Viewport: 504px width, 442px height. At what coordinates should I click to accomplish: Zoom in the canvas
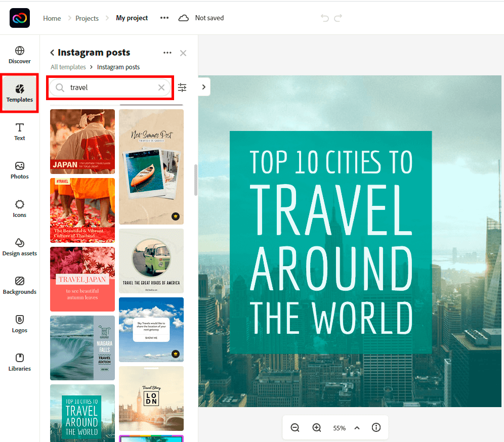point(317,427)
